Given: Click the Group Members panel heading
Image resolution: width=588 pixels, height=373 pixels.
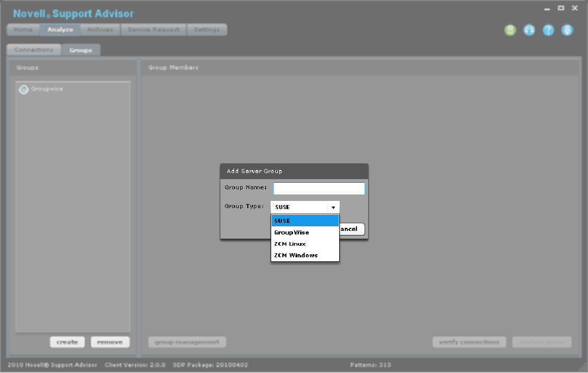Looking at the screenshot, I should pyautogui.click(x=173, y=68).
